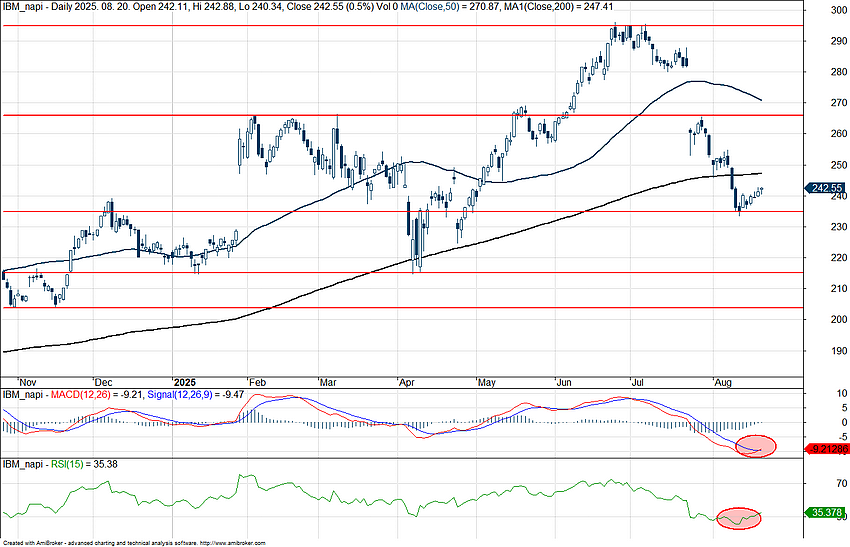Image resolution: width=850 pixels, height=547 pixels.
Task: Click the 70 level label on the RSI axis
Action: [841, 483]
